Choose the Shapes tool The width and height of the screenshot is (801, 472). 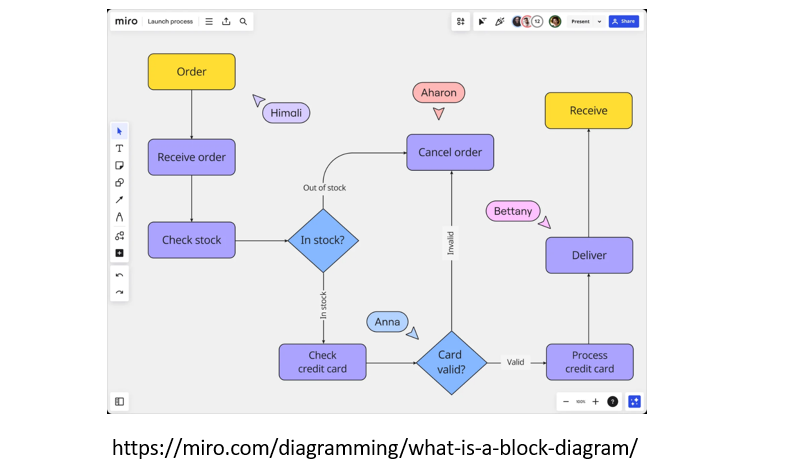coord(119,183)
